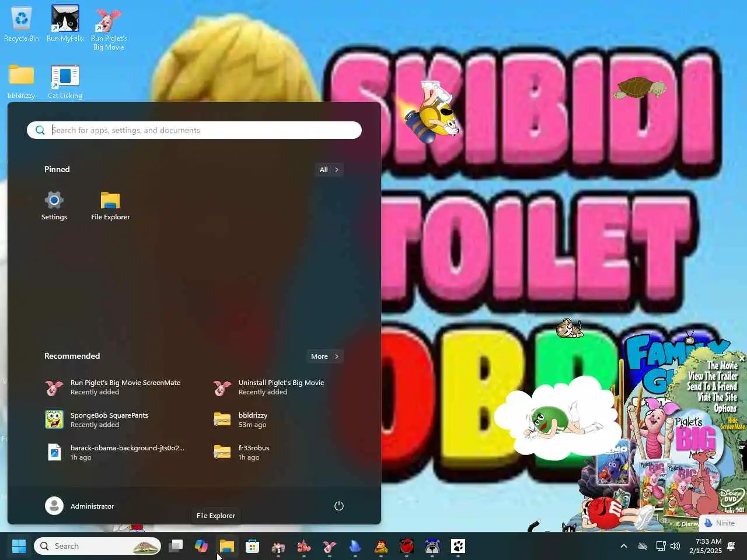Click the Nemo fish taskbar icon

click(x=304, y=546)
